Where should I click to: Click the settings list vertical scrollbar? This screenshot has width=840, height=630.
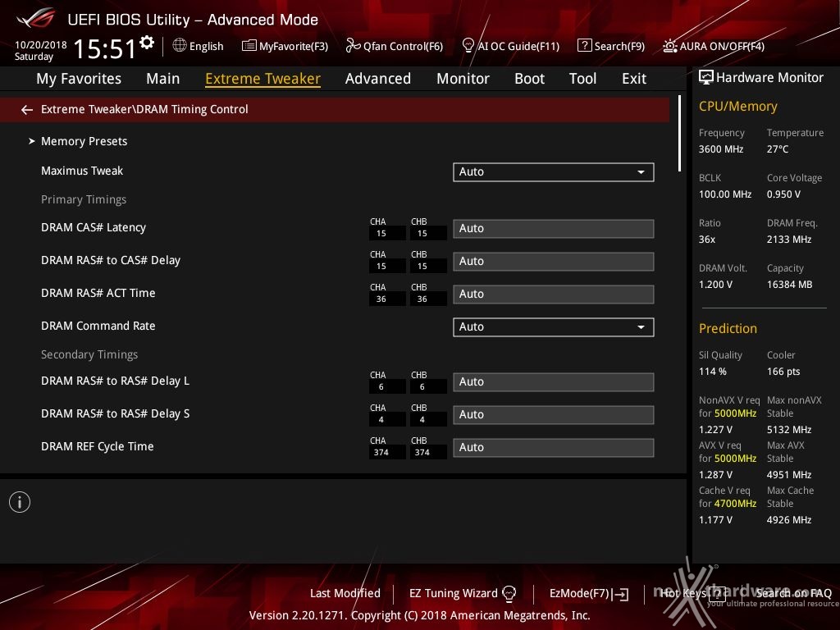(x=679, y=134)
